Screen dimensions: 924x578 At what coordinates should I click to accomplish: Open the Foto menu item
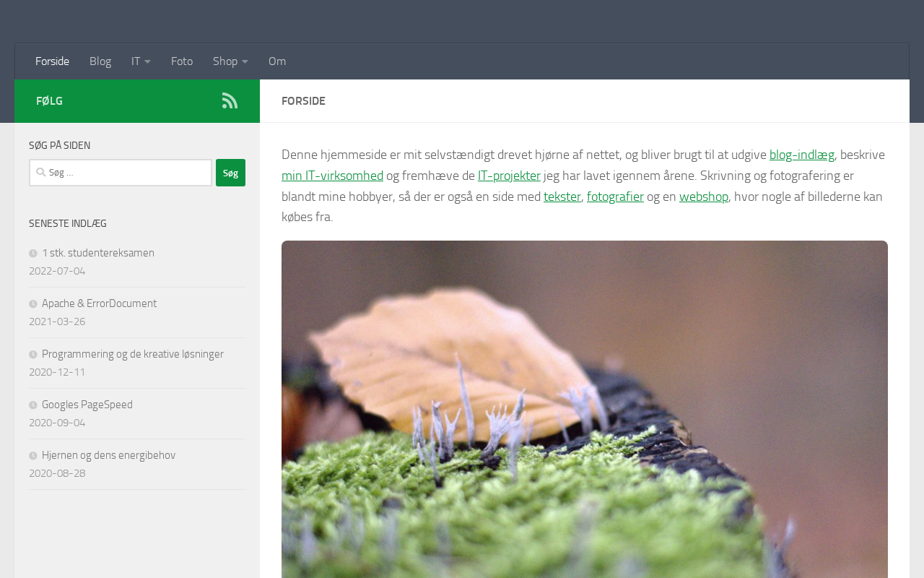pyautogui.click(x=182, y=61)
